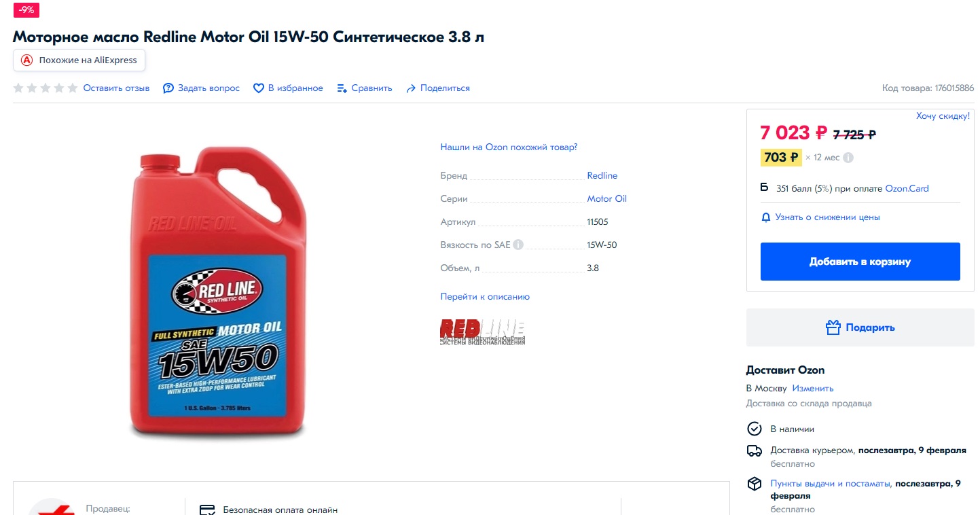Click the AliExpress logo icon

[26, 60]
